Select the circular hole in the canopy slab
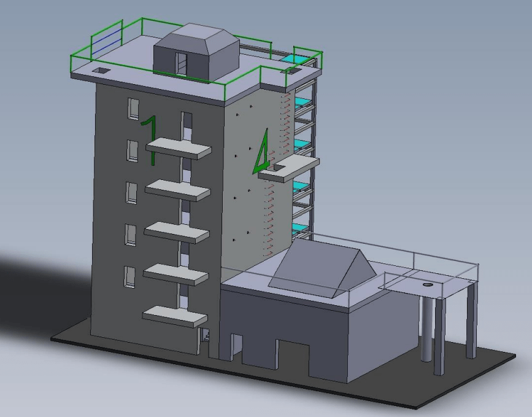 coord(428,284)
